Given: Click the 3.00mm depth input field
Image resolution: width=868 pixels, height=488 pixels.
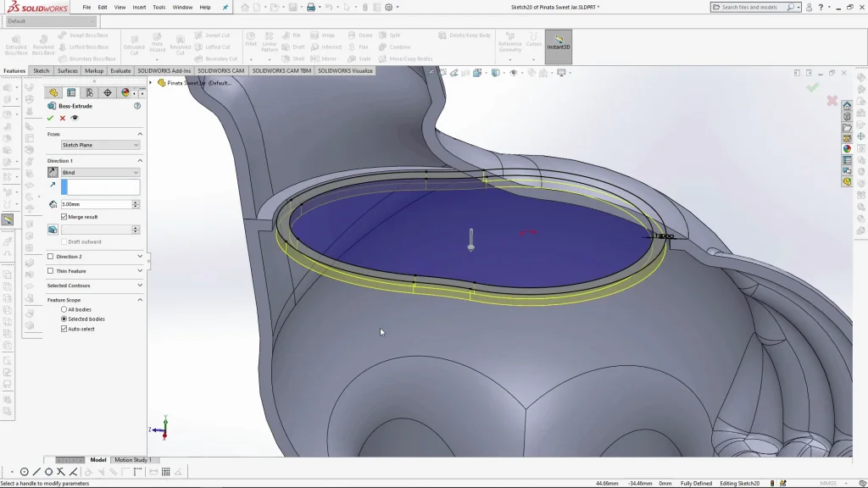Looking at the screenshot, I should 96,204.
